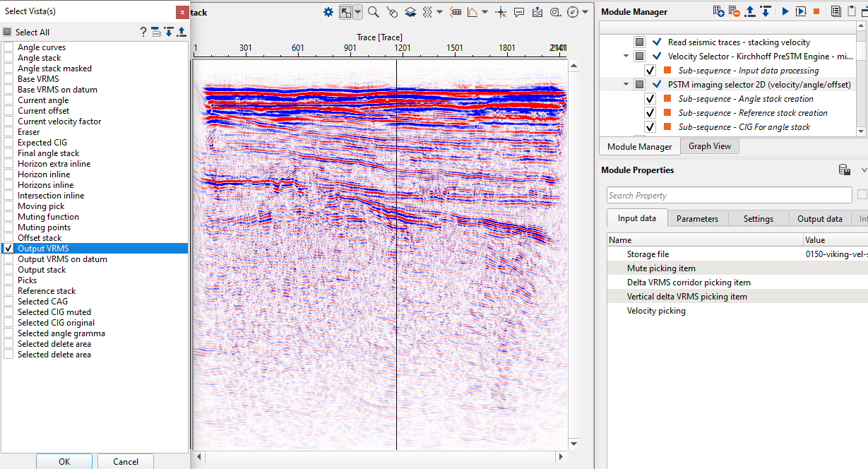Click the speech bubble annotation icon
The image size is (868, 469).
[519, 12]
